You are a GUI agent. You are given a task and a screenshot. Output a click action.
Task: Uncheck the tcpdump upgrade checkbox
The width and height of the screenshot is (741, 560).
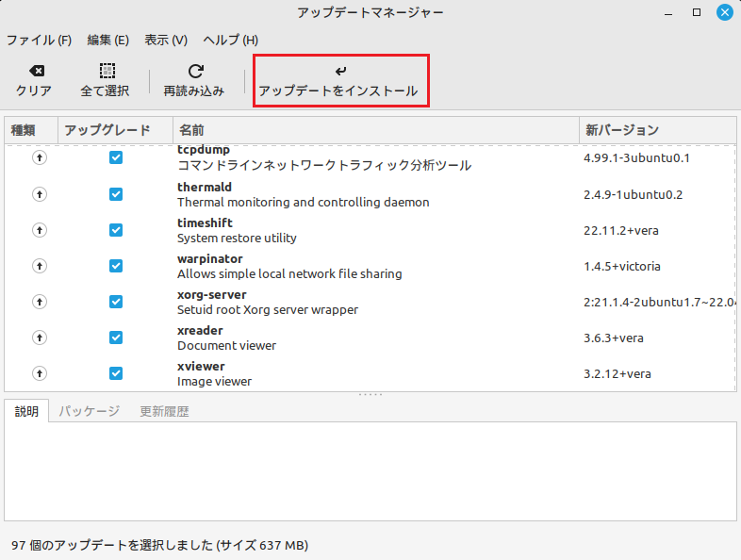click(x=116, y=157)
